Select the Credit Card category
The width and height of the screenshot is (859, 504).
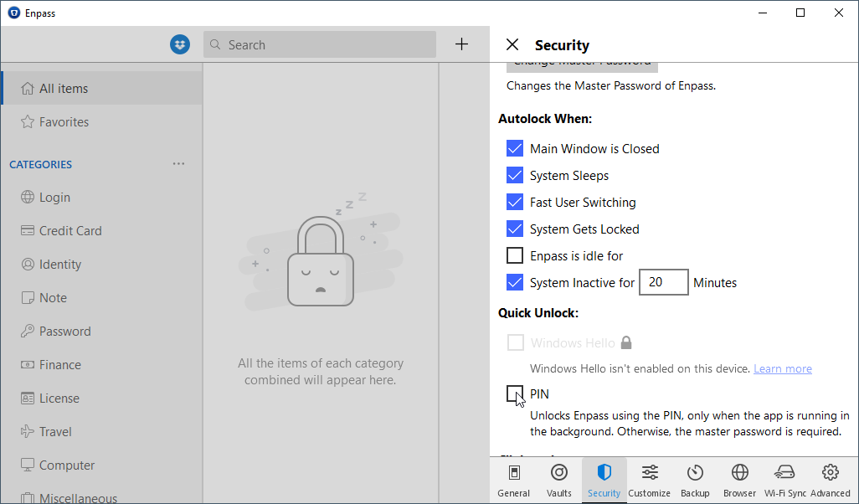(102, 230)
